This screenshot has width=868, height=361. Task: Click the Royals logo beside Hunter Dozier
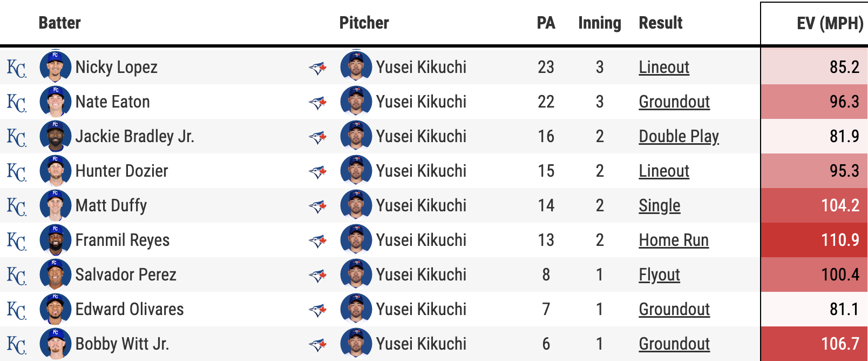click(x=16, y=172)
